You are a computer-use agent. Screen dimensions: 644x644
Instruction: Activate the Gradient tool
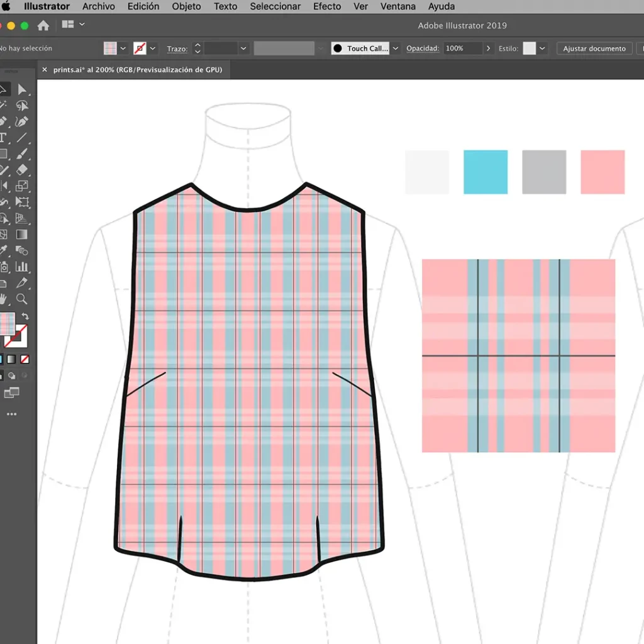point(22,235)
